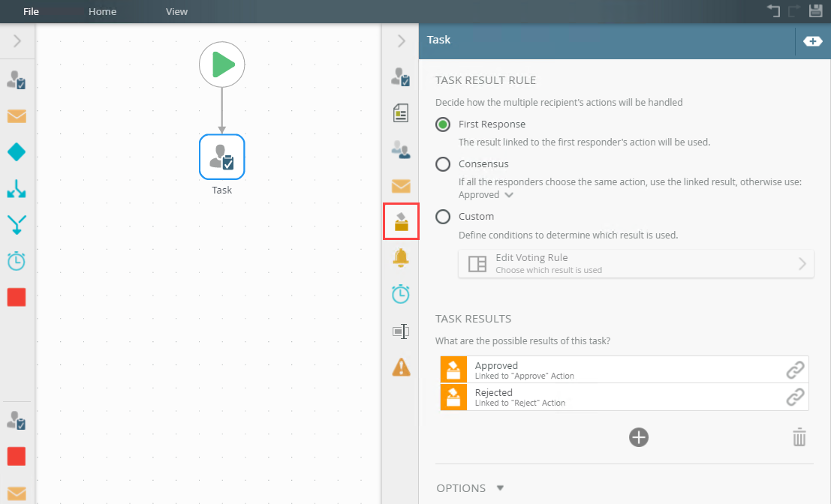Click the orange ballot icon beside Rejected
This screenshot has height=504, width=831.
453,397
